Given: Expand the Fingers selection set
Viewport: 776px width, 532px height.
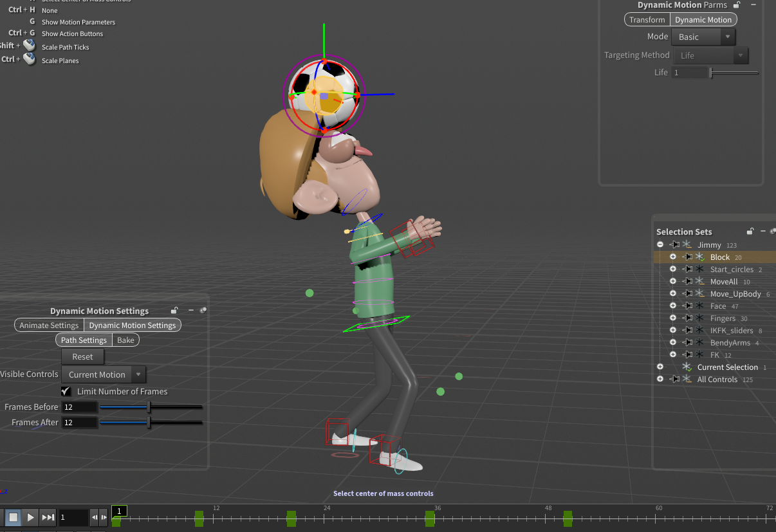Looking at the screenshot, I should 672,318.
